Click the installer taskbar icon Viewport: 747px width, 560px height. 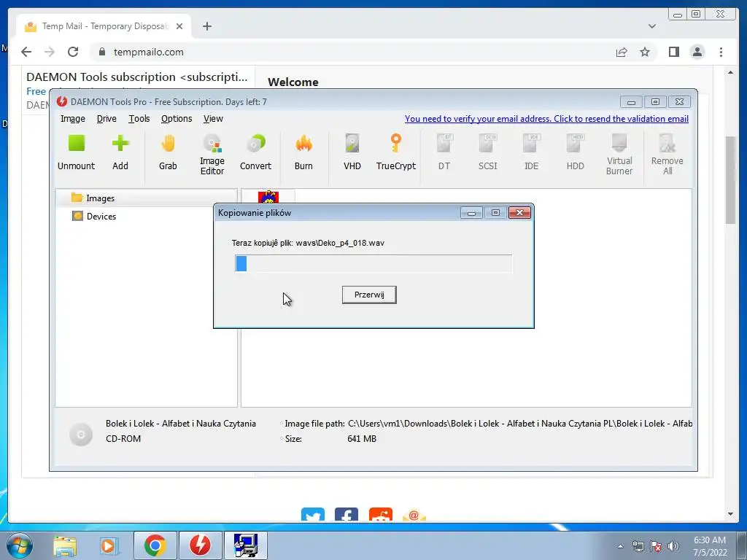(246, 545)
